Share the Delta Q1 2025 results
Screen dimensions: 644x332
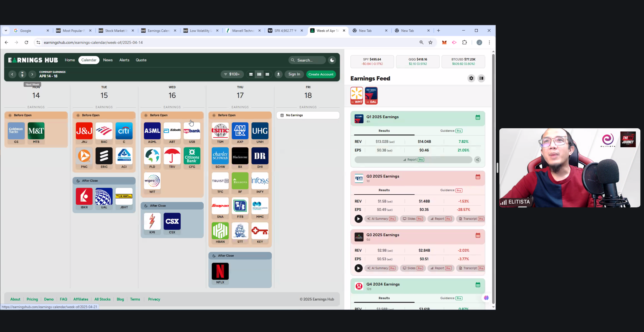click(477, 160)
